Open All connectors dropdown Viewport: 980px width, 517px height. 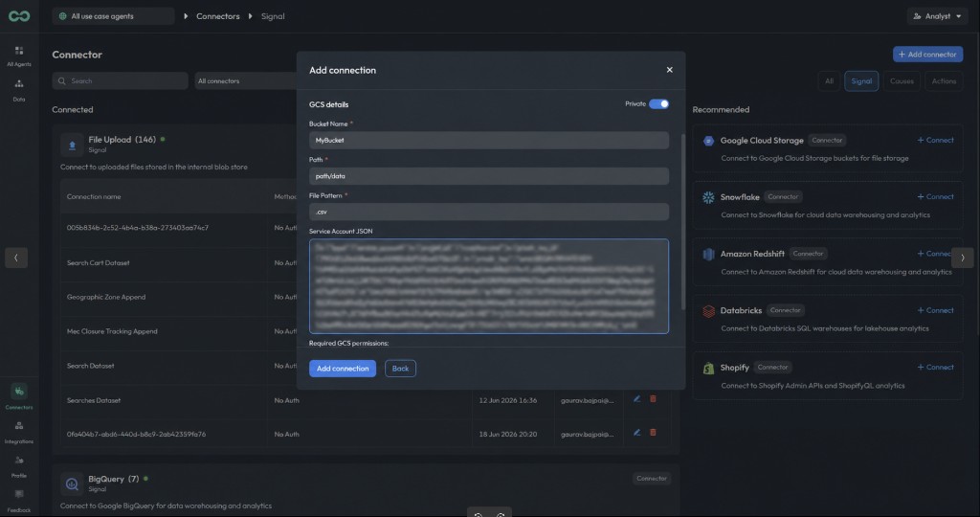point(245,80)
